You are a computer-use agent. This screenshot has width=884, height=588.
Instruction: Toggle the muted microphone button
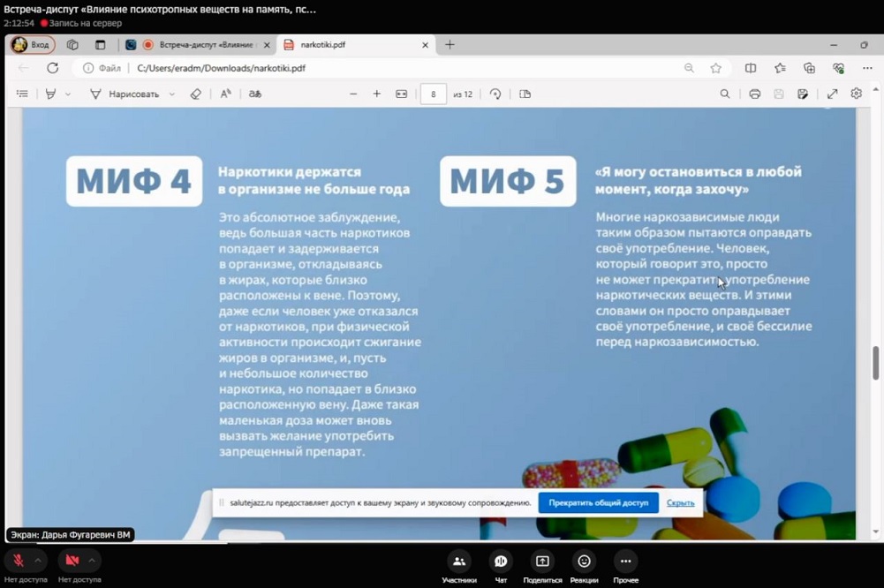(18, 561)
